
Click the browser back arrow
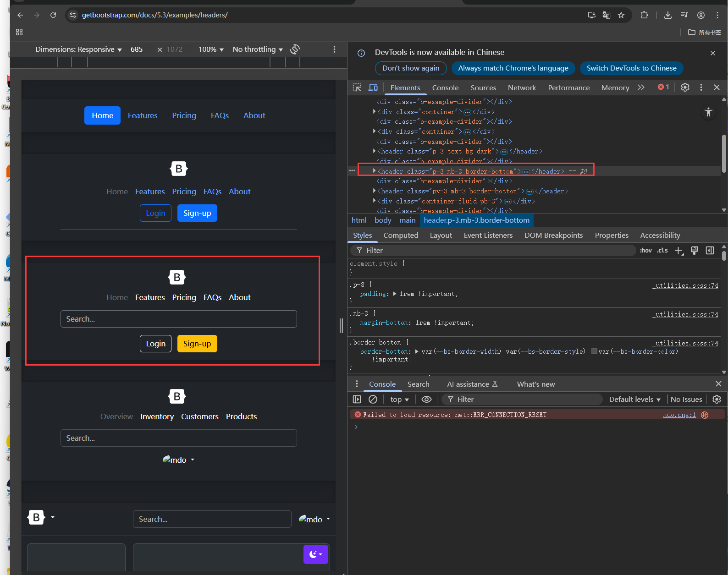(20, 15)
